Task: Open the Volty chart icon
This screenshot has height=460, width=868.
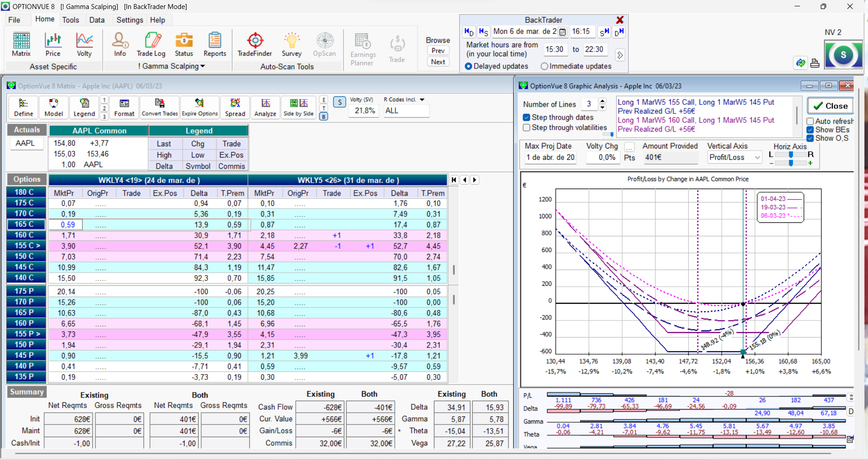Action: (x=84, y=45)
